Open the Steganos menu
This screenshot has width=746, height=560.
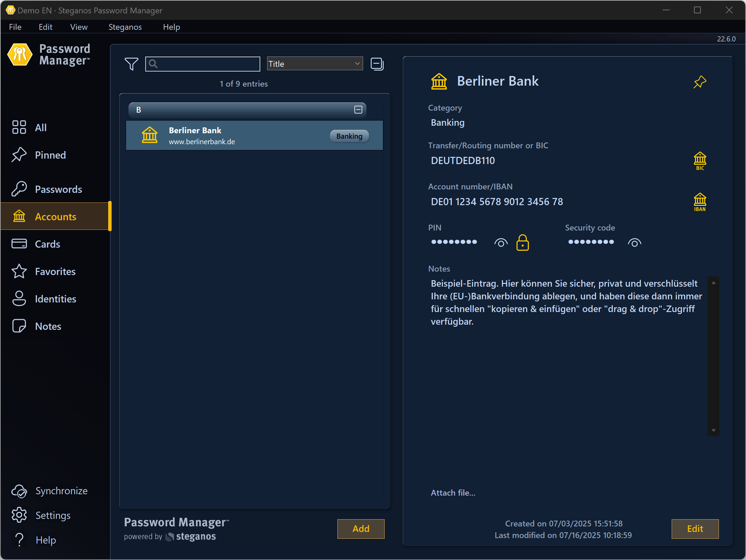tap(125, 27)
